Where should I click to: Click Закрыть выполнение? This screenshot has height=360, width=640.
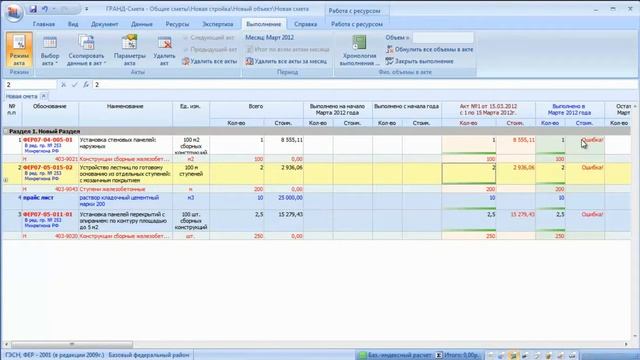point(420,61)
